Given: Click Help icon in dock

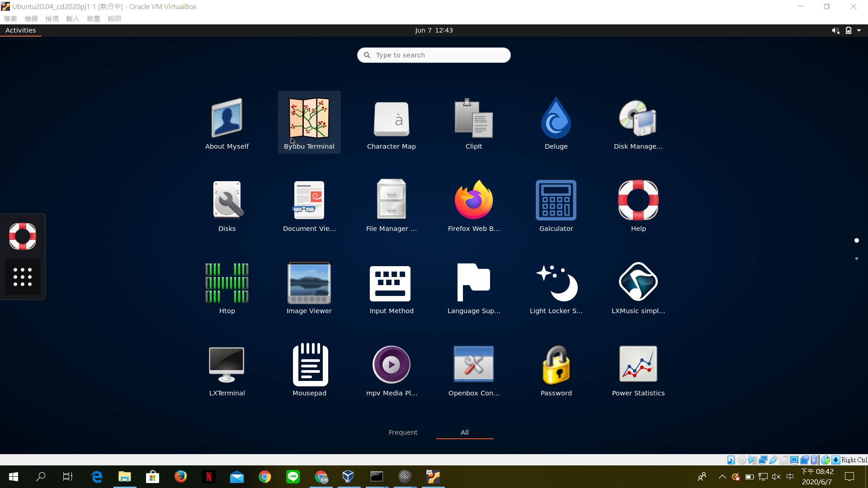Looking at the screenshot, I should pos(23,236).
